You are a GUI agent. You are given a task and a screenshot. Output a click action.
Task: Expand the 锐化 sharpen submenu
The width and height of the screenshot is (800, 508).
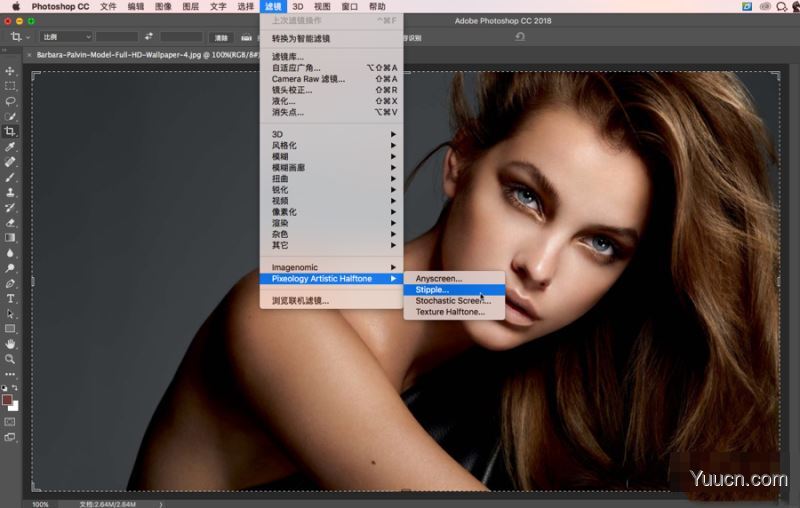point(331,190)
